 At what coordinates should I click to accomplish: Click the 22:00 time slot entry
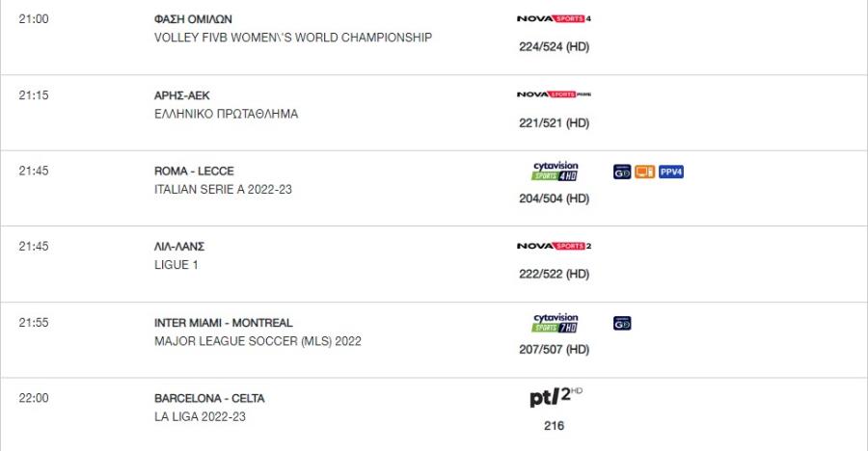34,398
